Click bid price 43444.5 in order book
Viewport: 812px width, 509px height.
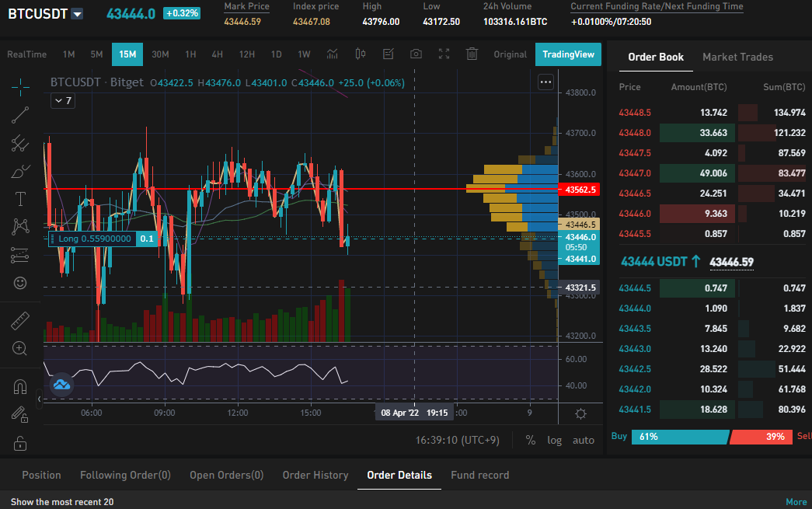634,288
